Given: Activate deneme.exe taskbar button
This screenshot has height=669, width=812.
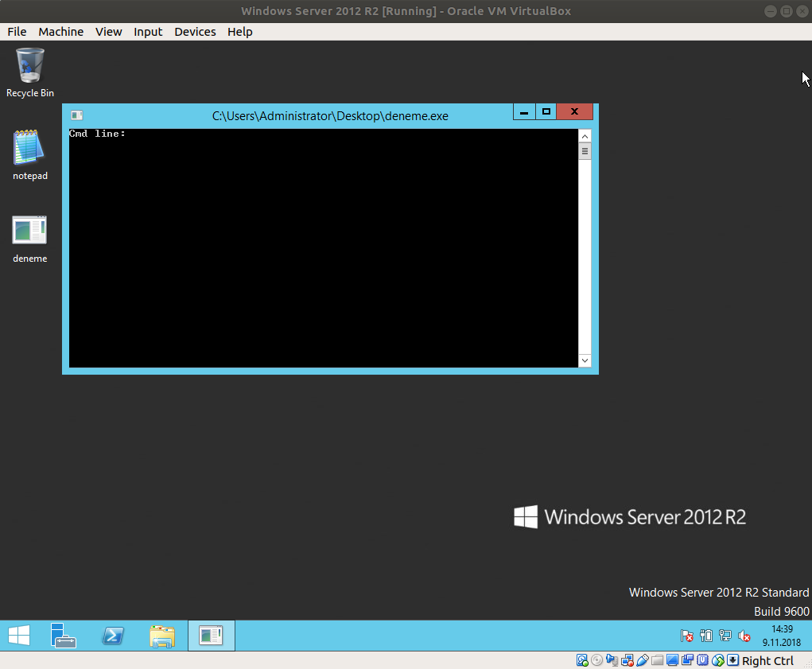Looking at the screenshot, I should [x=211, y=636].
